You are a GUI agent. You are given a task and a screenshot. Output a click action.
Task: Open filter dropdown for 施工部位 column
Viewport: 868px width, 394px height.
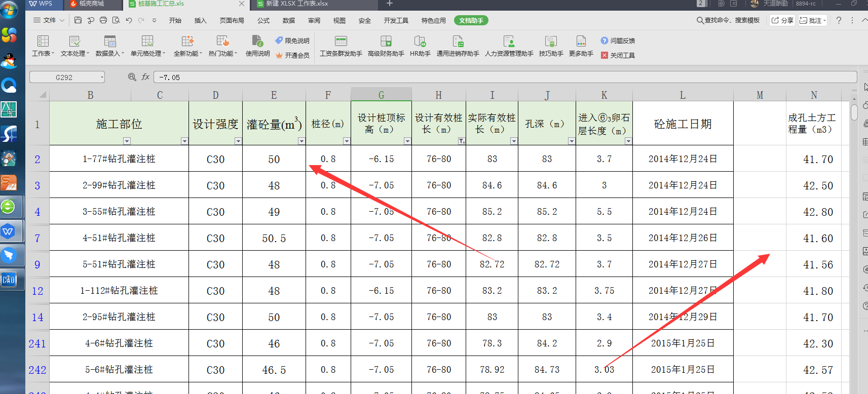click(127, 141)
